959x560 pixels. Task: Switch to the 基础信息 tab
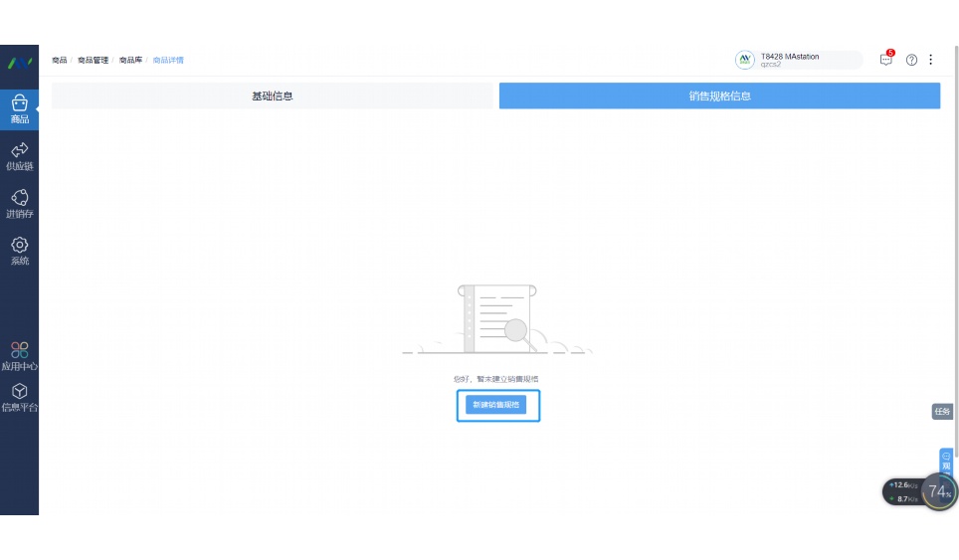pos(272,96)
